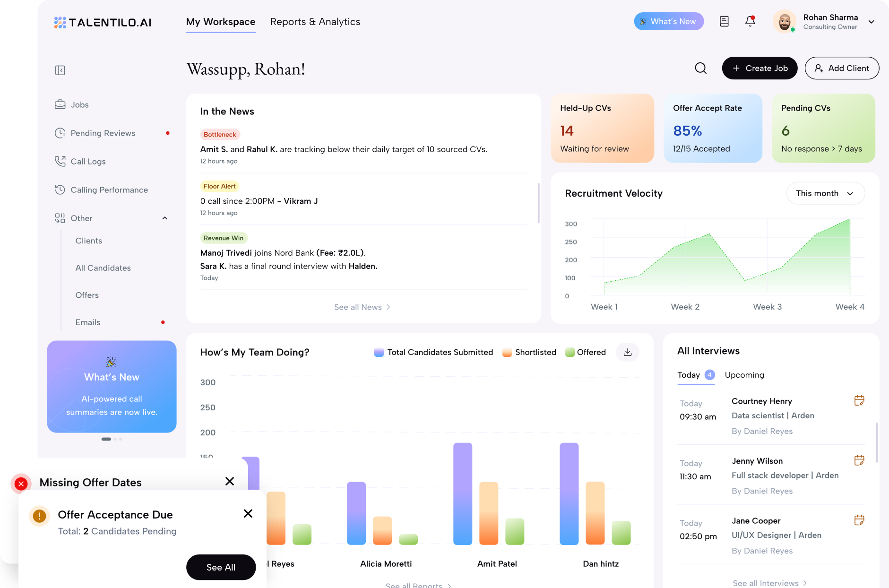The width and height of the screenshot is (889, 588).
Task: Close the Missing Offer Dates notification
Action: (x=230, y=481)
